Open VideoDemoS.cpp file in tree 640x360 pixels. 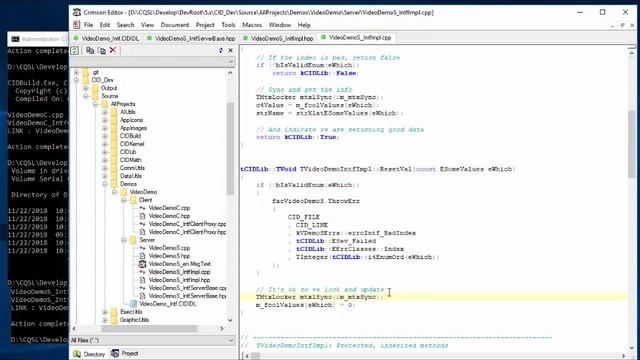tap(169, 248)
